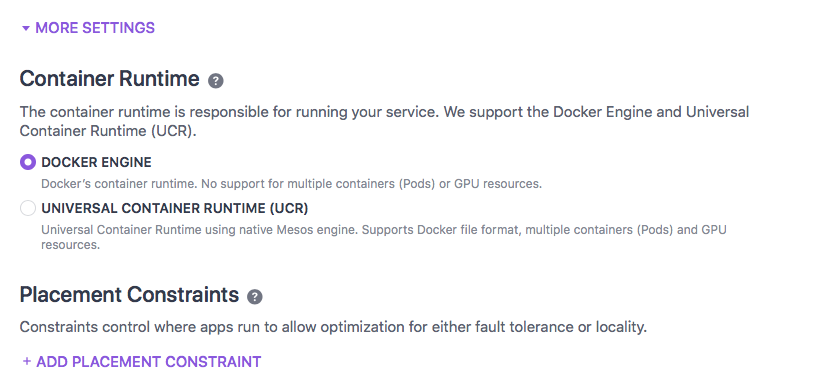Collapse the MORE SETTINGS triangle arrow

tap(26, 28)
